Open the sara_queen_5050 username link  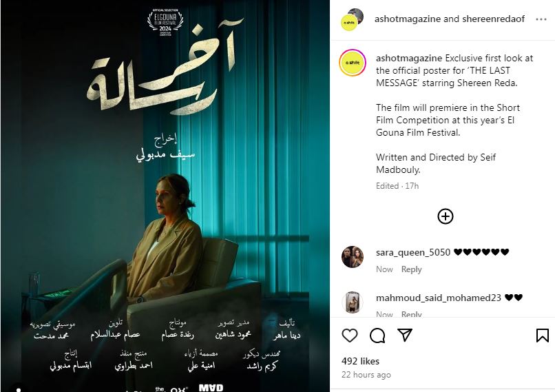pyautogui.click(x=413, y=252)
